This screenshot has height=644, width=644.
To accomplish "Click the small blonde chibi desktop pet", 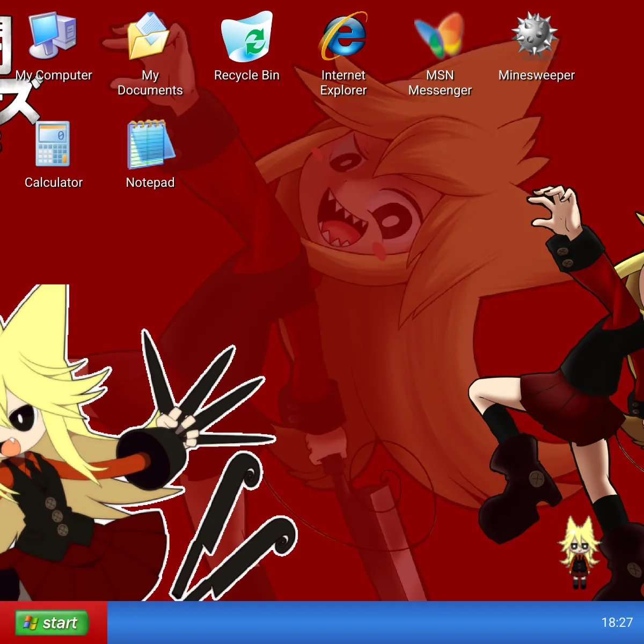I will point(579,553).
